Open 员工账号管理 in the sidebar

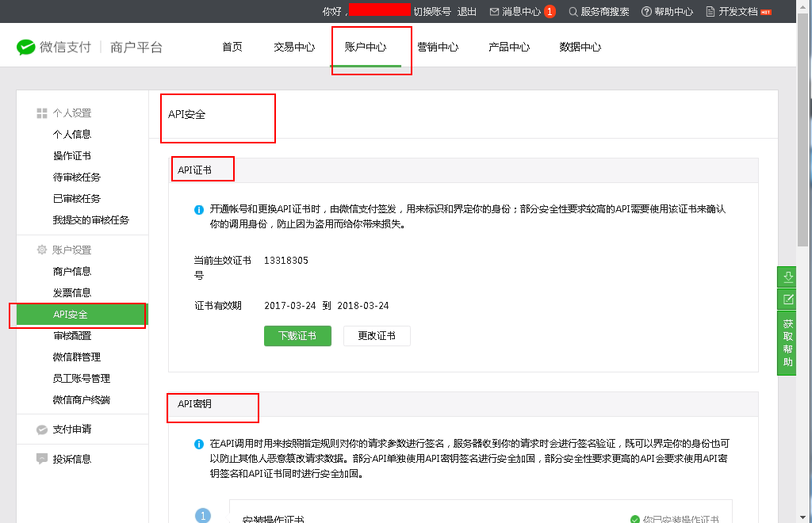click(x=82, y=379)
